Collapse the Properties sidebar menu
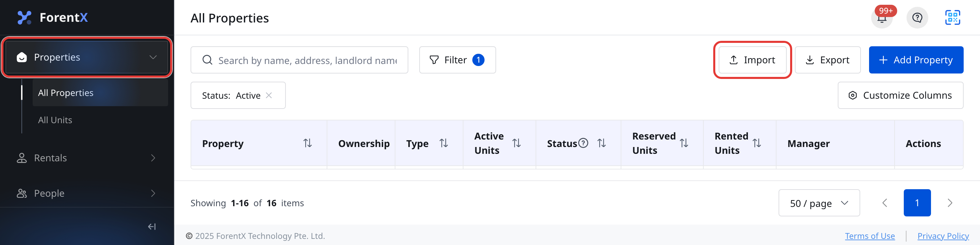Viewport: 980px width, 245px height. (x=87, y=57)
